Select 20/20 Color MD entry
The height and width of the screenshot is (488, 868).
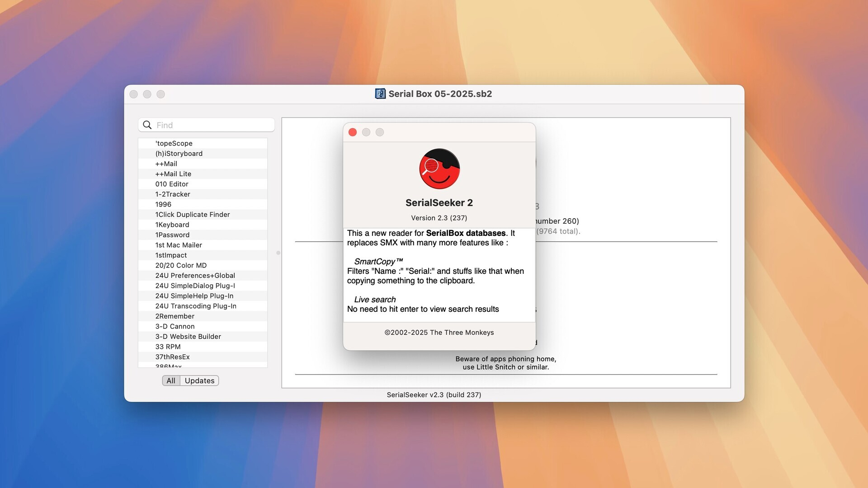tap(203, 265)
